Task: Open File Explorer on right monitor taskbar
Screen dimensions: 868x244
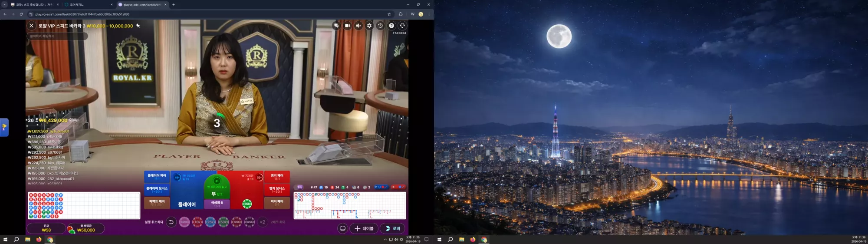Action: tap(462, 239)
